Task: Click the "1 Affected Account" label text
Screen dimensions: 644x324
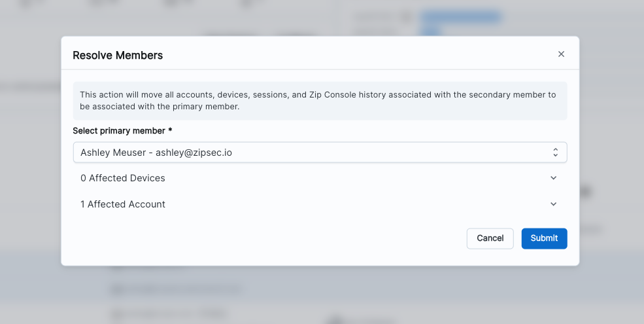Action: tap(123, 204)
